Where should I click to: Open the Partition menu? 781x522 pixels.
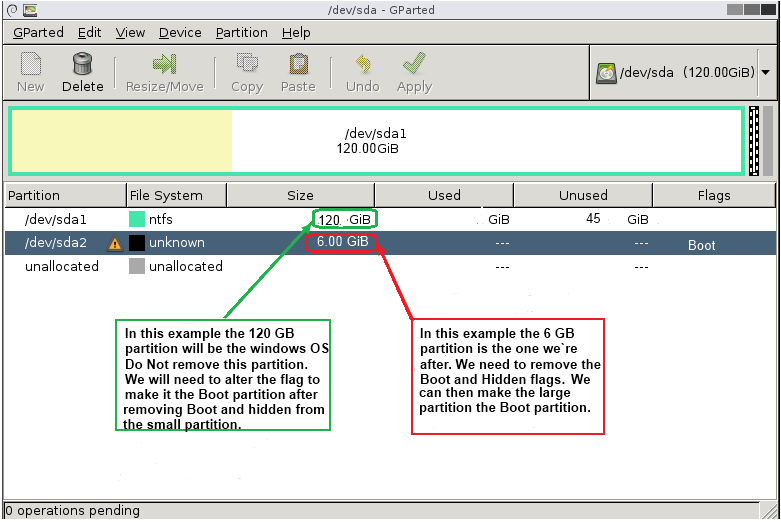pos(242,32)
